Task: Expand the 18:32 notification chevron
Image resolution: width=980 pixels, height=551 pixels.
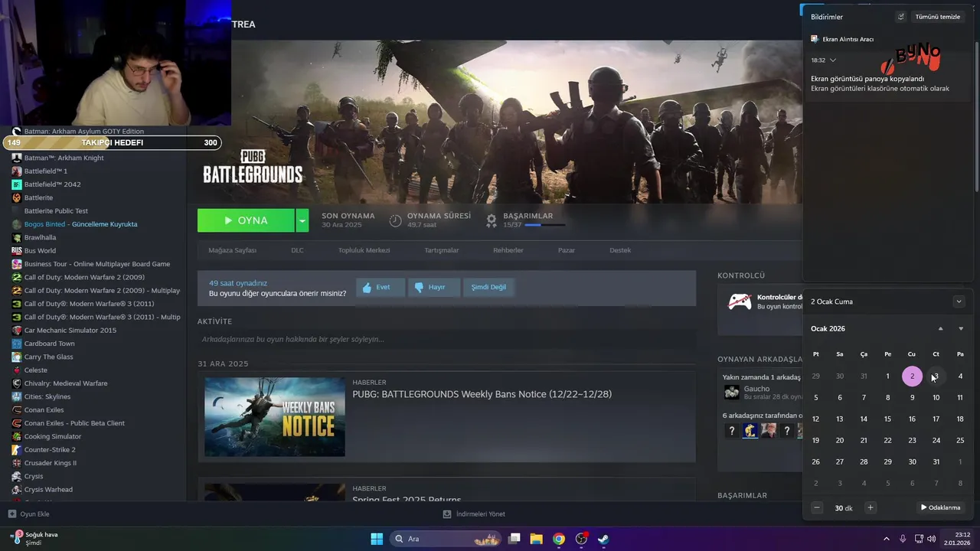Action: pyautogui.click(x=833, y=60)
